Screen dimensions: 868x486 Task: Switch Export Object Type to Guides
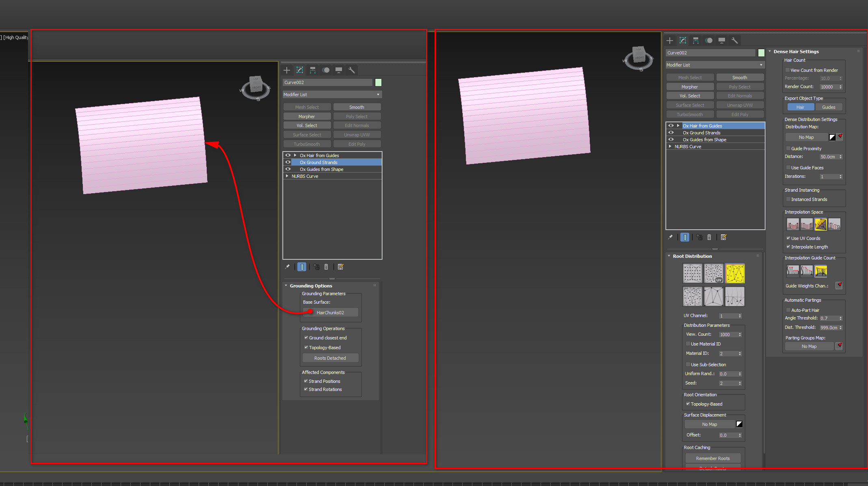point(828,107)
